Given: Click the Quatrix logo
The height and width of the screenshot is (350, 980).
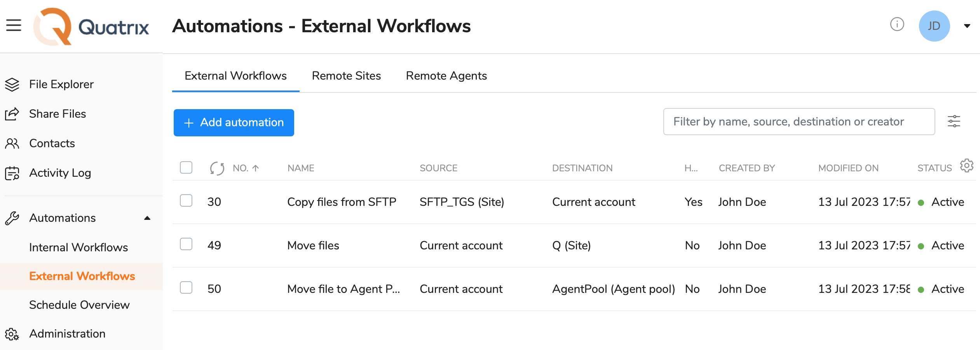Looking at the screenshot, I should [x=92, y=26].
